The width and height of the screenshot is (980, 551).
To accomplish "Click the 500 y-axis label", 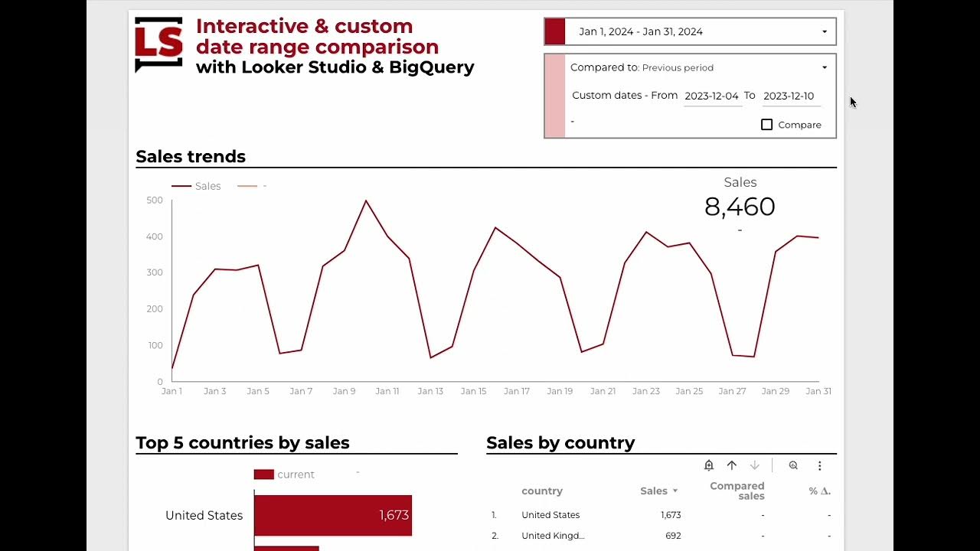I will [x=155, y=201].
